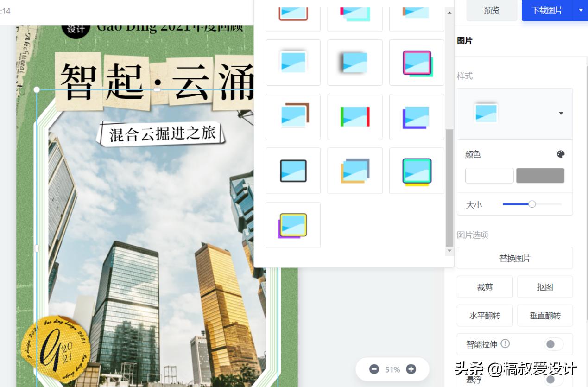Select the pink border frame style
588x387 pixels.
point(417,63)
